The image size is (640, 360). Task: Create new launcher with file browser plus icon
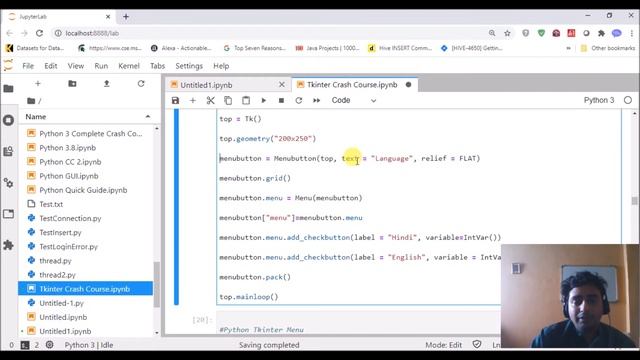[x=38, y=83]
